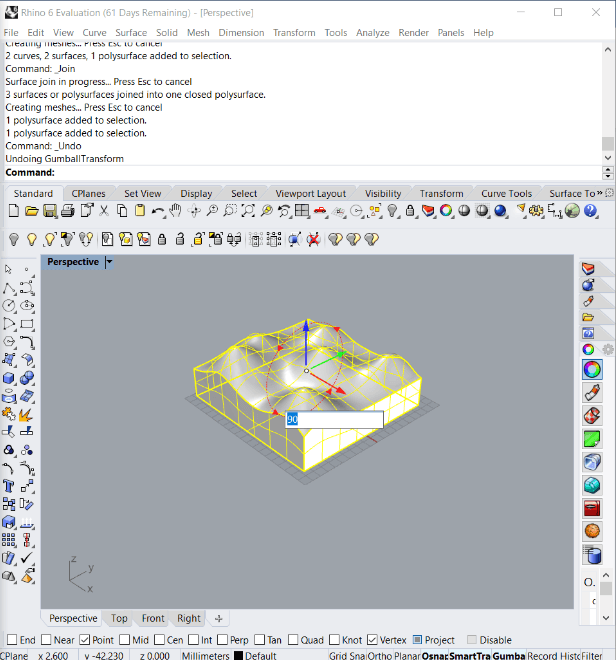This screenshot has height=660, width=616.
Task: Switch to the CPlanes toolbar tab
Action: 88,193
